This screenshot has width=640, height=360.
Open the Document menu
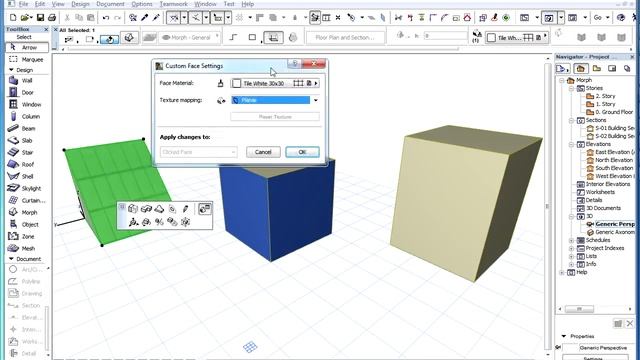111,4
